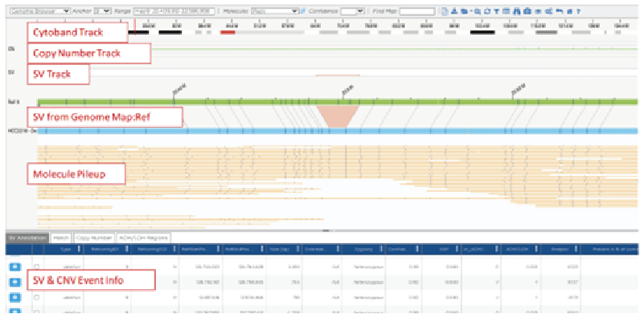This screenshot has height=314, width=644.
Task: Expand the second SV row with plus button
Action: (15, 283)
